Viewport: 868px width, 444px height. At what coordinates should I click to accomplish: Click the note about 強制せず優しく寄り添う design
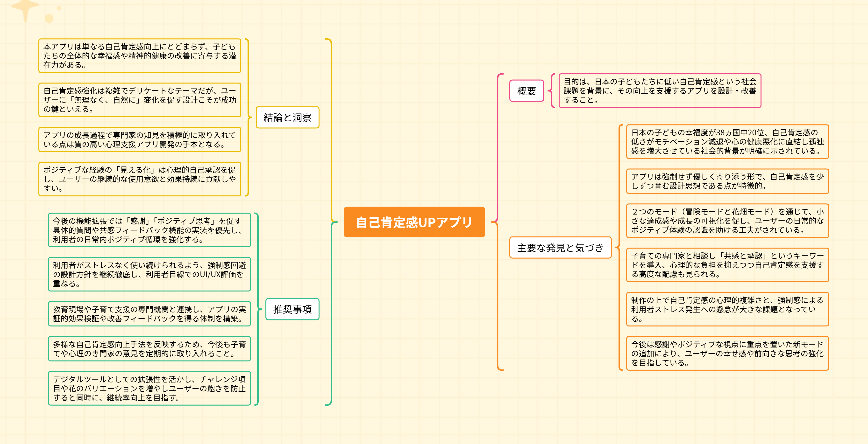point(727,181)
